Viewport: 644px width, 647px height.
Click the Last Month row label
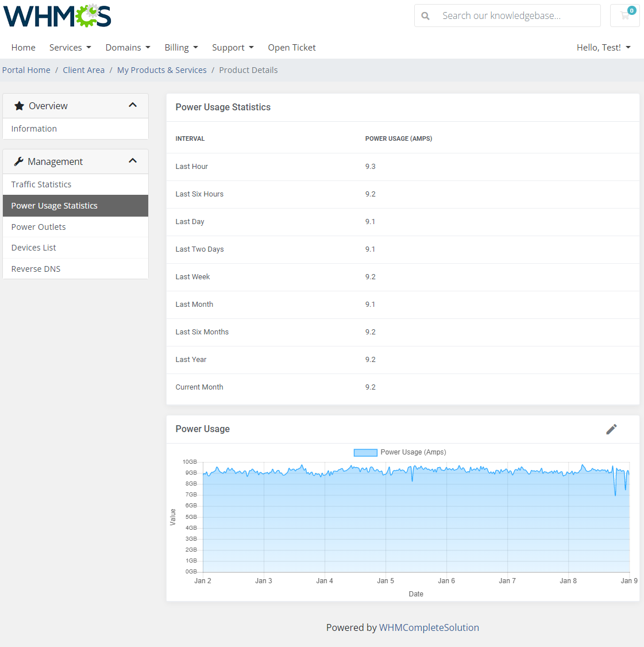[x=194, y=305]
